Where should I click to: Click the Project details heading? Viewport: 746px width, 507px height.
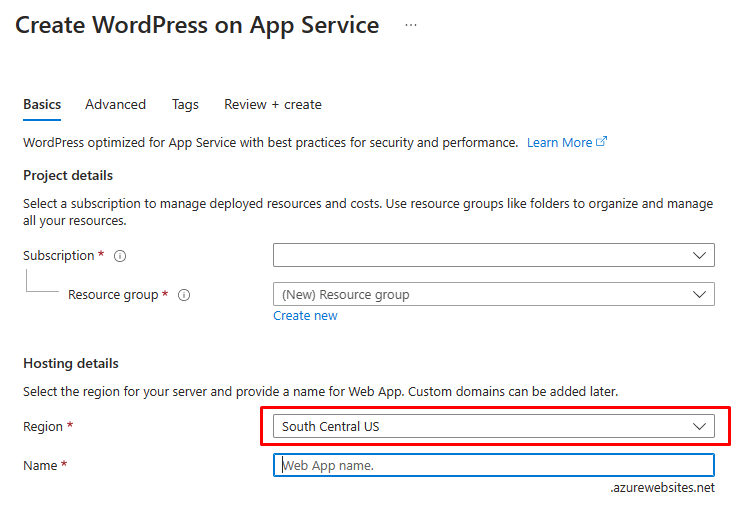coord(68,176)
